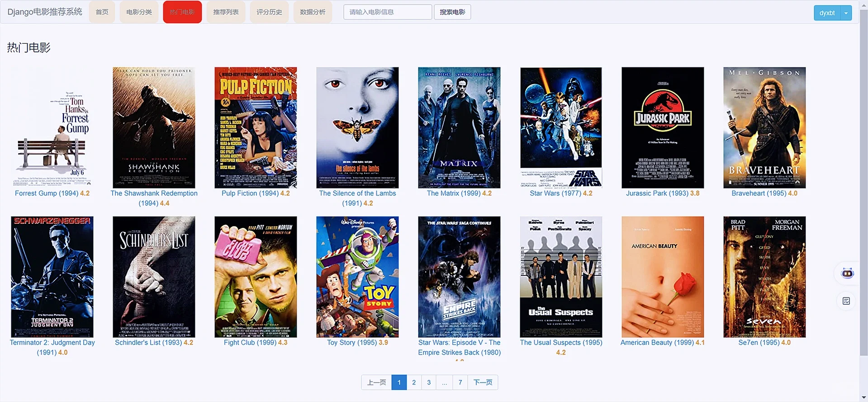Open the Fight Club poster
Screen dimensions: 868x402
click(x=256, y=277)
